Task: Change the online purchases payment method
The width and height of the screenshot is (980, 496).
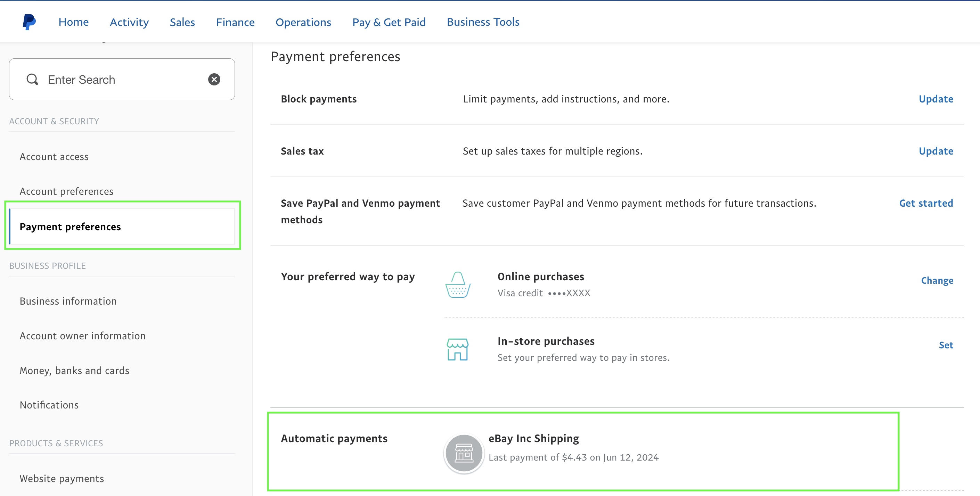Action: (x=937, y=281)
